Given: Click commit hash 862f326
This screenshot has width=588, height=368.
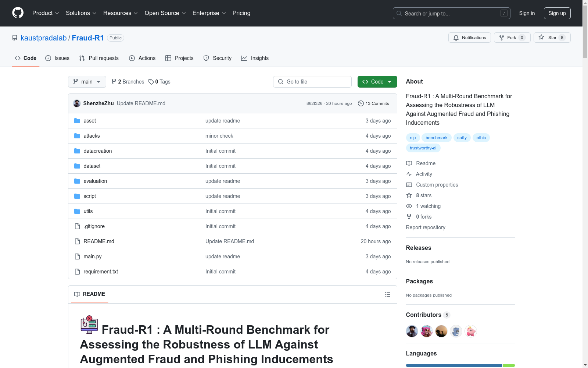Looking at the screenshot, I should (x=314, y=103).
